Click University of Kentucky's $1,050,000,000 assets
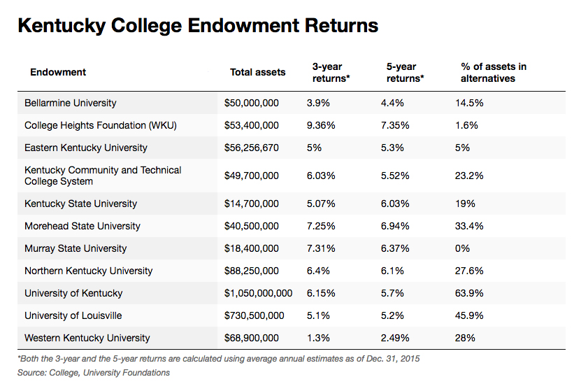The width and height of the screenshot is (588, 391). (x=258, y=293)
